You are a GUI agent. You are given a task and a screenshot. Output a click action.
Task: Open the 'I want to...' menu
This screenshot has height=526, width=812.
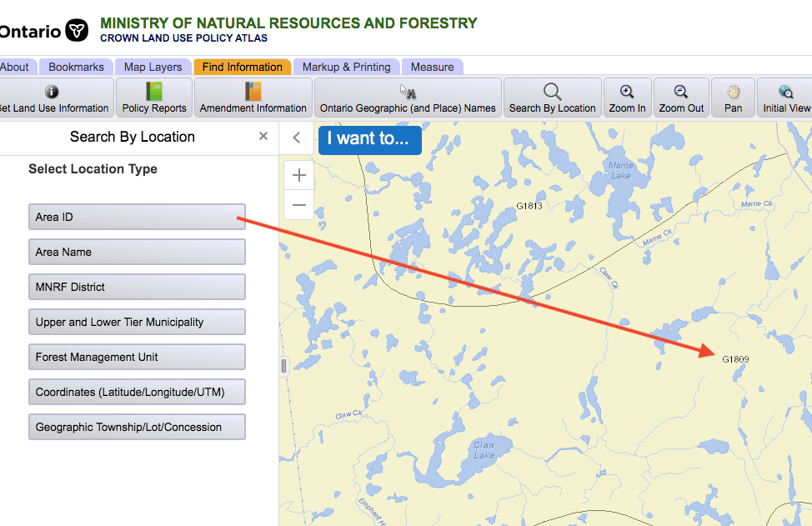click(370, 140)
